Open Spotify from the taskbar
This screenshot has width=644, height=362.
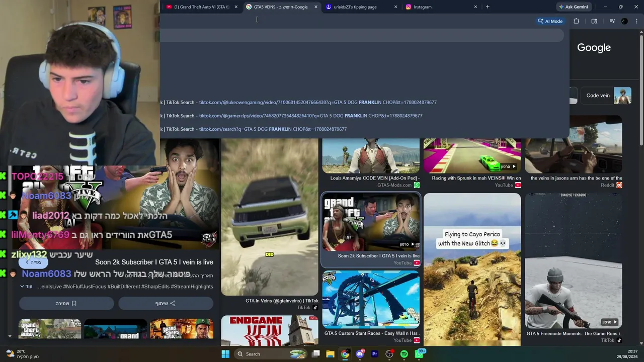click(x=404, y=354)
